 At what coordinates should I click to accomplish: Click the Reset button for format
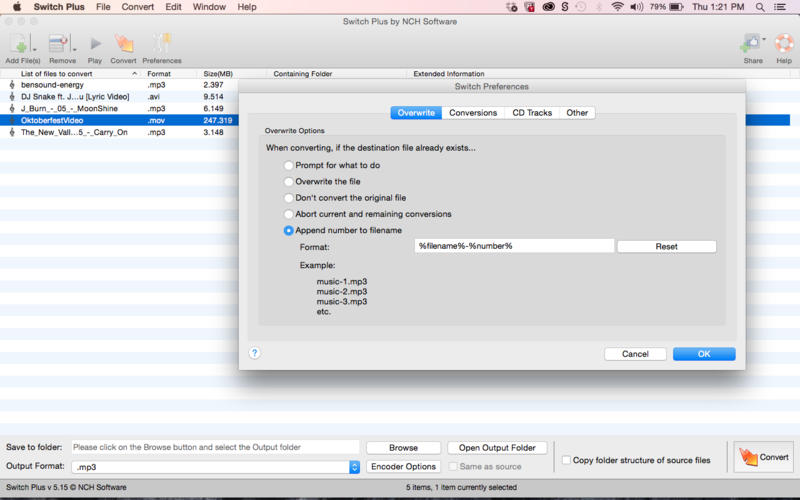click(666, 246)
